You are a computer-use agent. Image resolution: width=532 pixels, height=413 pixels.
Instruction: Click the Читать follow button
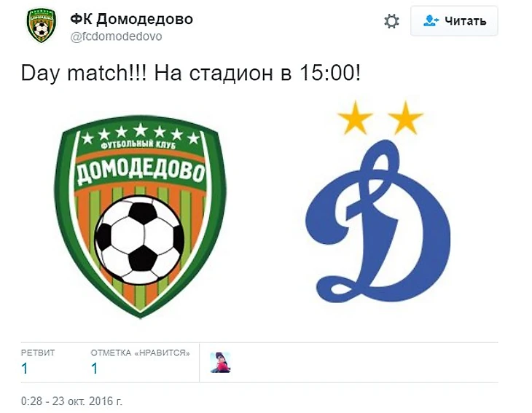(454, 21)
